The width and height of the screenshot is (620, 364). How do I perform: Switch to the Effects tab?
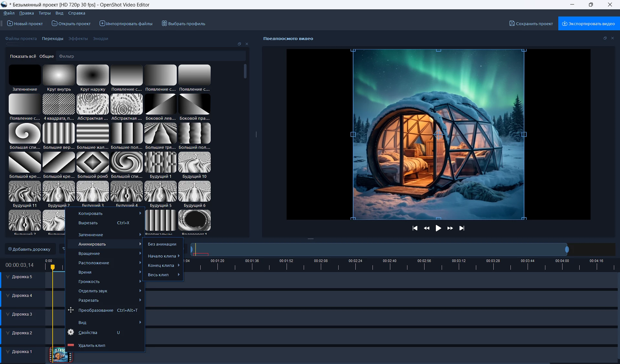tap(78, 38)
